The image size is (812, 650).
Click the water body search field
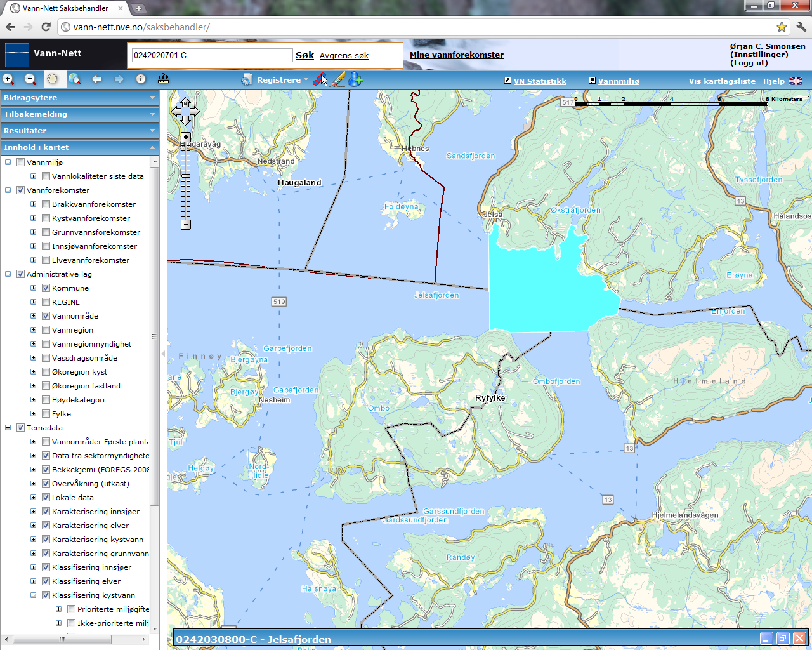tap(213, 55)
